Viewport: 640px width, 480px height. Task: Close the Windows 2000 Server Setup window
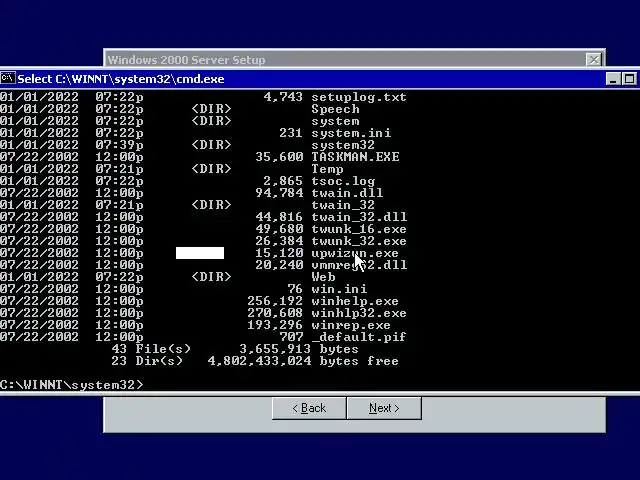click(x=593, y=60)
